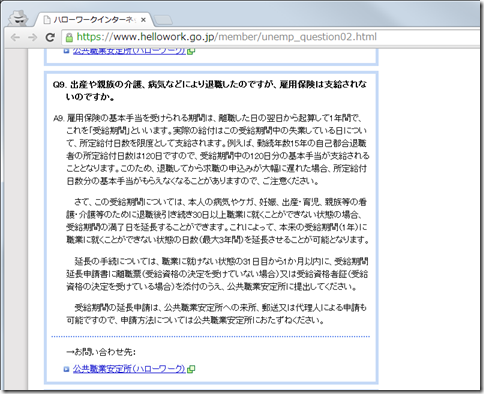
Task: Click the green padlock security icon
Action: coord(69,37)
